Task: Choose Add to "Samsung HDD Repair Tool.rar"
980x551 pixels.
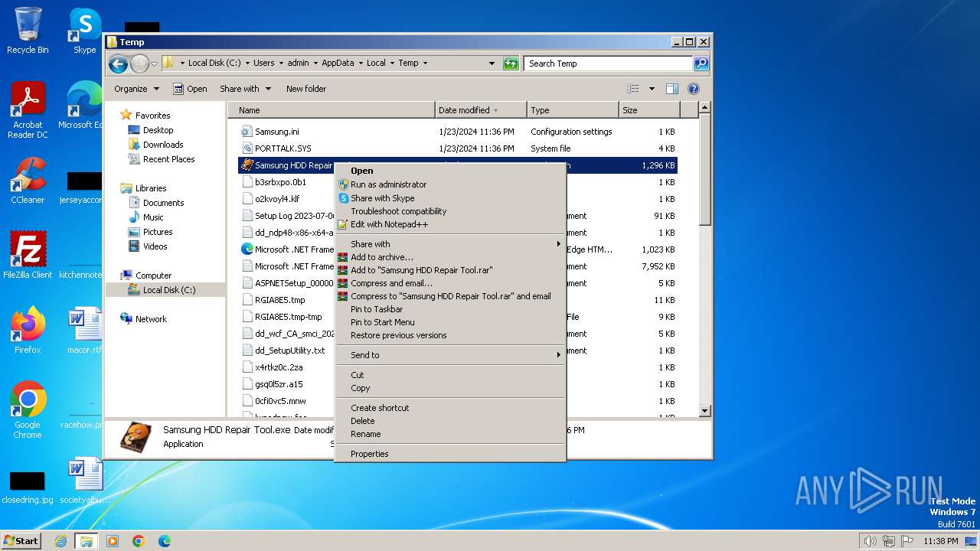Action: (450, 270)
